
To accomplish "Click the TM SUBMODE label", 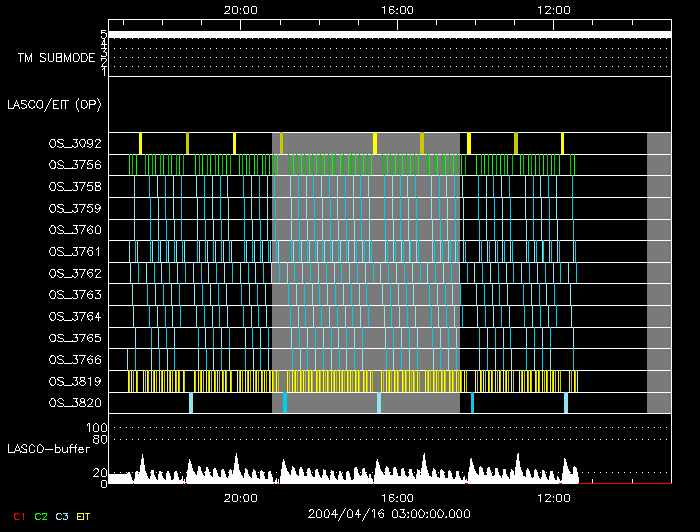I will coord(56,58).
